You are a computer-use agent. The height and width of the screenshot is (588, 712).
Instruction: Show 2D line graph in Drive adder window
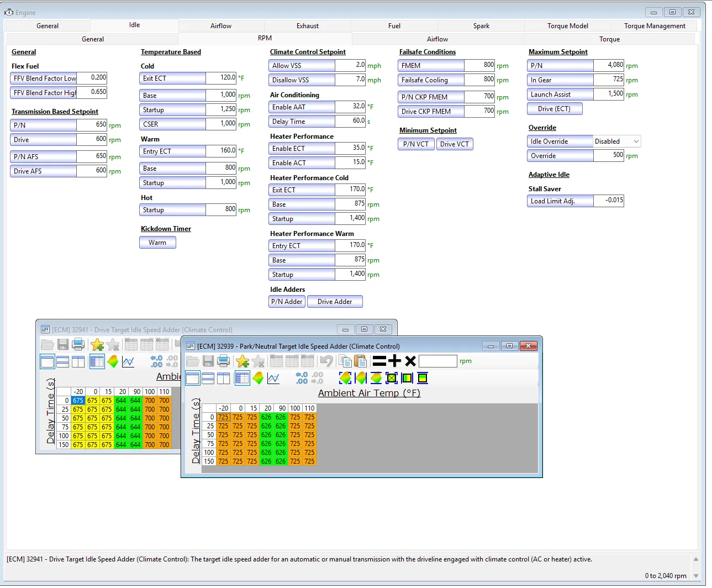point(128,362)
